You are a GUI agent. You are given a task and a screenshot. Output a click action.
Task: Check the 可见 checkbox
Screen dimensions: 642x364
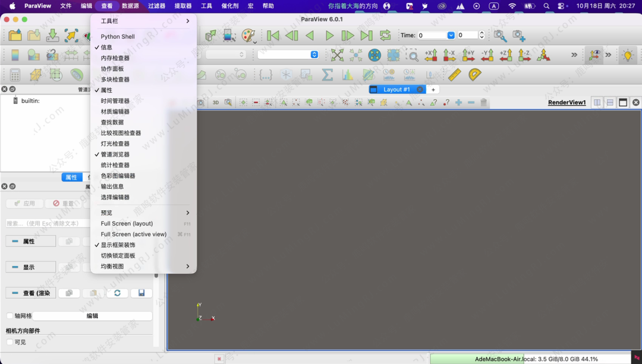pos(10,342)
